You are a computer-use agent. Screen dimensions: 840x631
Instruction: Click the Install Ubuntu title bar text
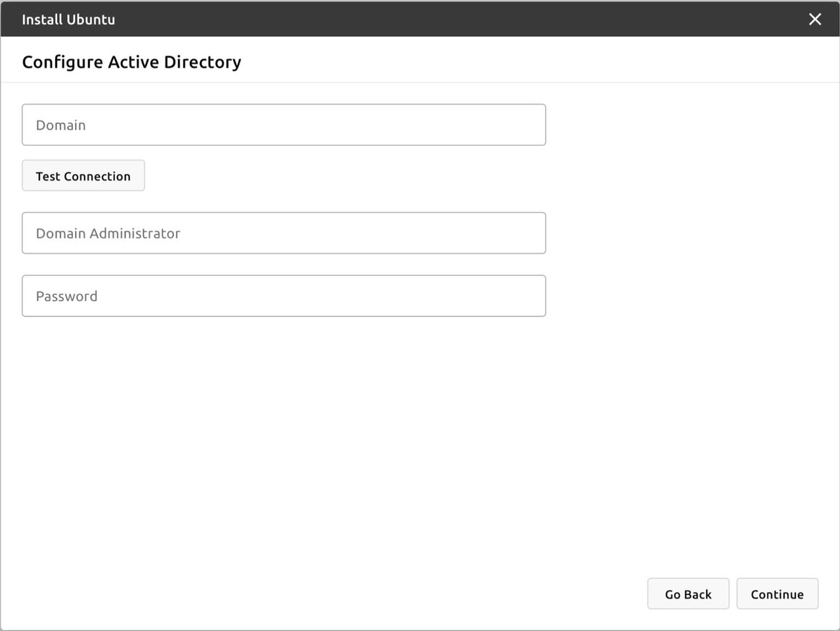pyautogui.click(x=69, y=20)
